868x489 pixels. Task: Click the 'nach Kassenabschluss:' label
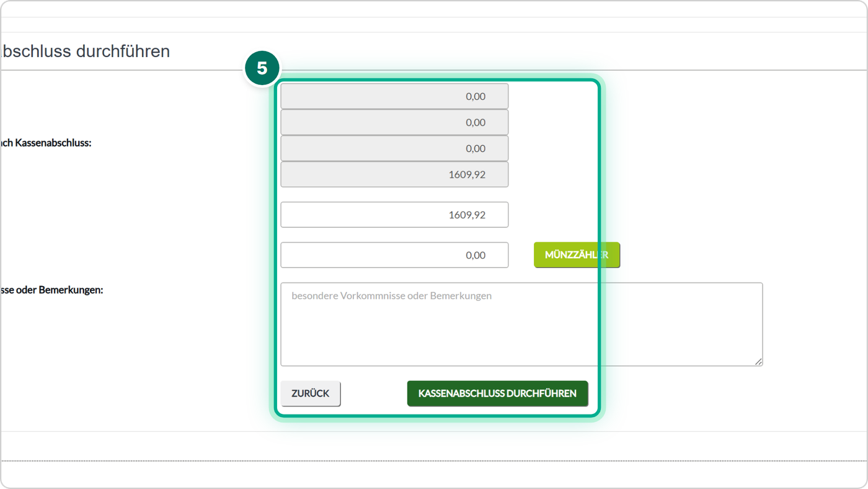point(46,143)
